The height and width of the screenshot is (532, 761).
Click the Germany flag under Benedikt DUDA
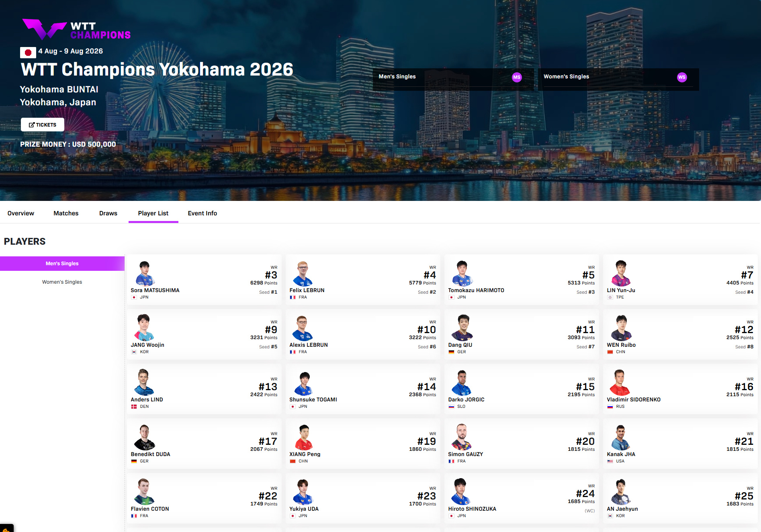pos(134,461)
